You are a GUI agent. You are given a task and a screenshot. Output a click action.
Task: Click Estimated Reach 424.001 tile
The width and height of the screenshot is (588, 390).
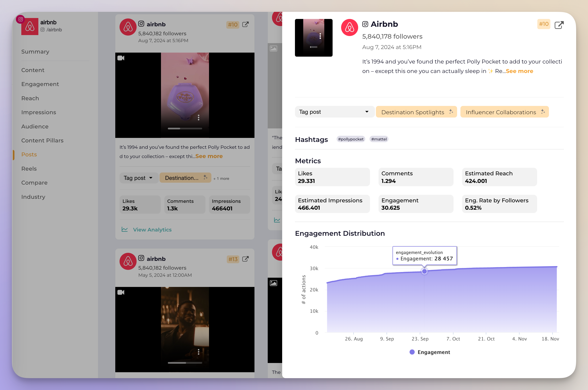[499, 177]
